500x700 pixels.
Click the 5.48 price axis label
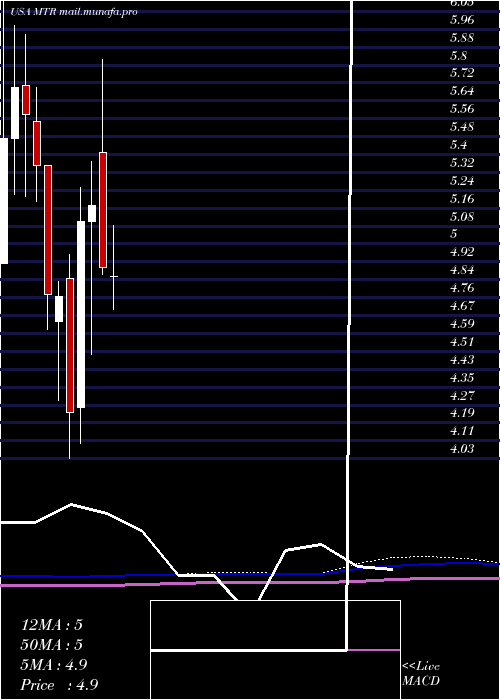pos(462,127)
